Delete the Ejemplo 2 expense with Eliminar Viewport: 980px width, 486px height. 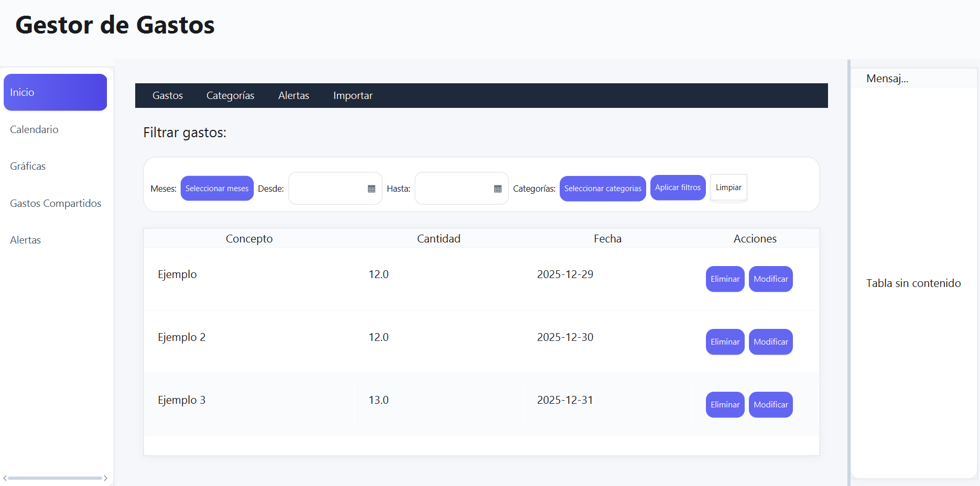[x=725, y=342]
